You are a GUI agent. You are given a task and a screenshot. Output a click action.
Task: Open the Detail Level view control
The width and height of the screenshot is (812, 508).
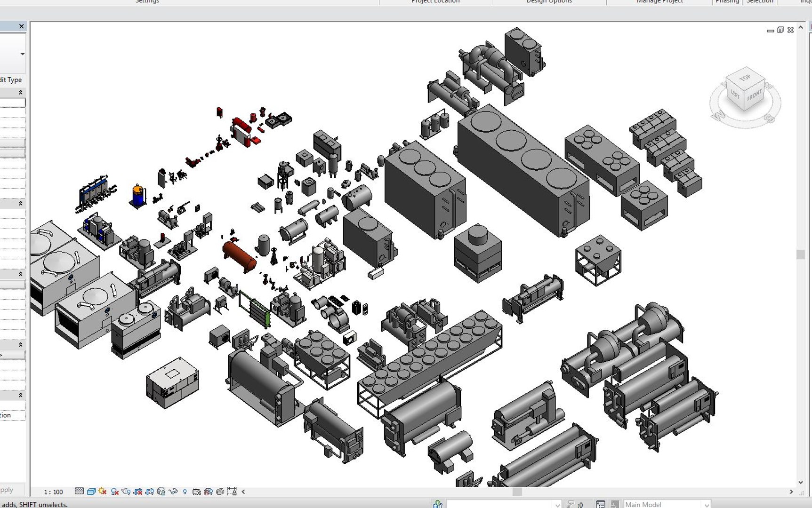[x=79, y=492]
